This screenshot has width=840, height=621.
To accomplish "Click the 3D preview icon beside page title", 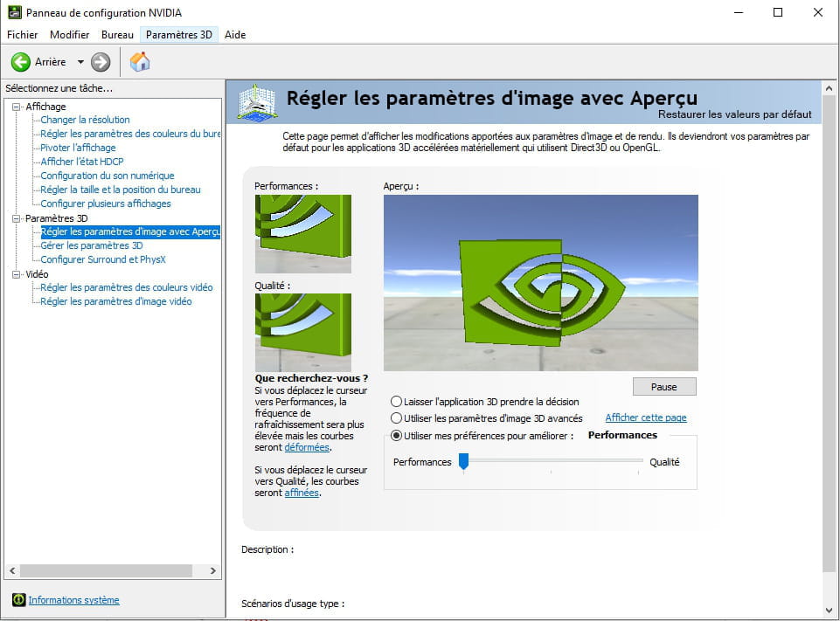I will coord(257,101).
